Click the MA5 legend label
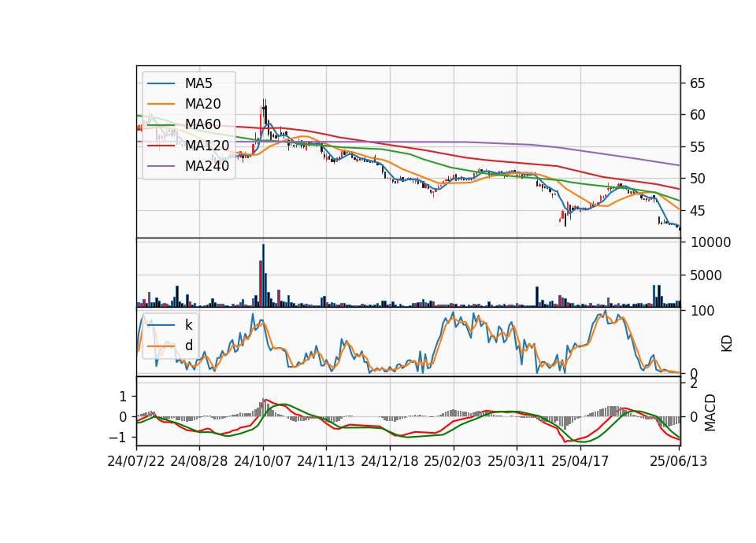This screenshot has width=756, height=543. (x=198, y=83)
